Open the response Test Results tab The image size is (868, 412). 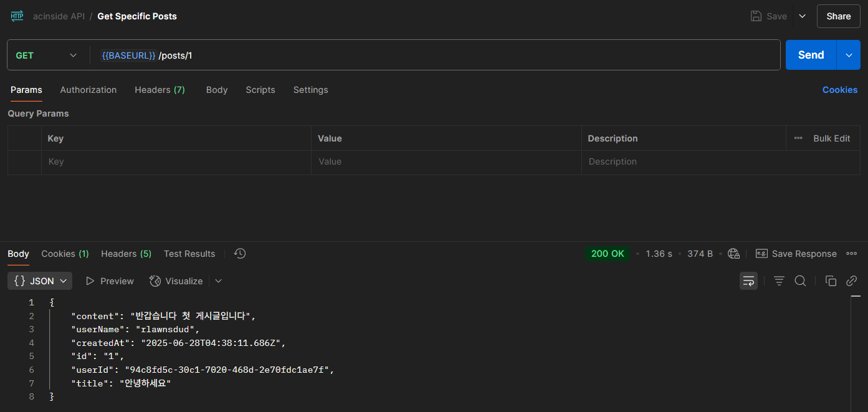point(189,254)
